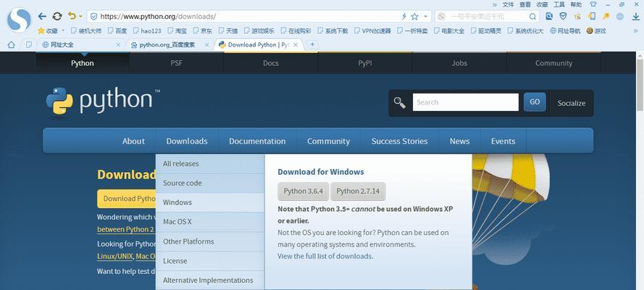Click the round blue globe toolbar icon
644x290 pixels.
click(620, 17)
